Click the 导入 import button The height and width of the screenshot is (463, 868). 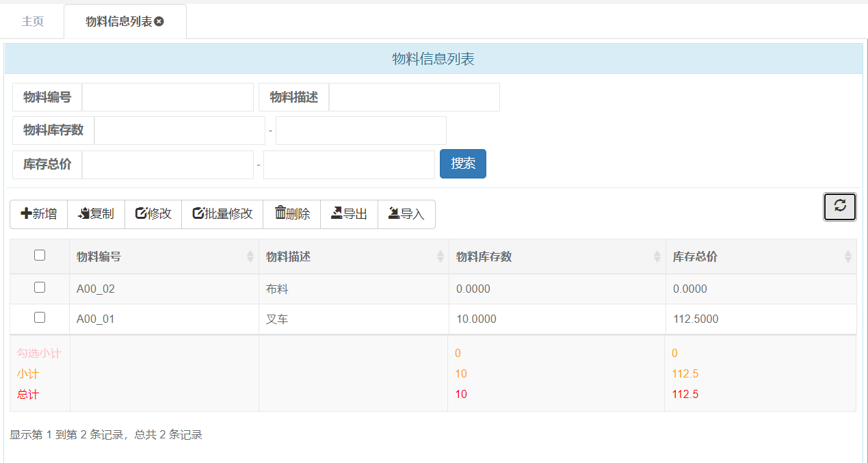[406, 214]
